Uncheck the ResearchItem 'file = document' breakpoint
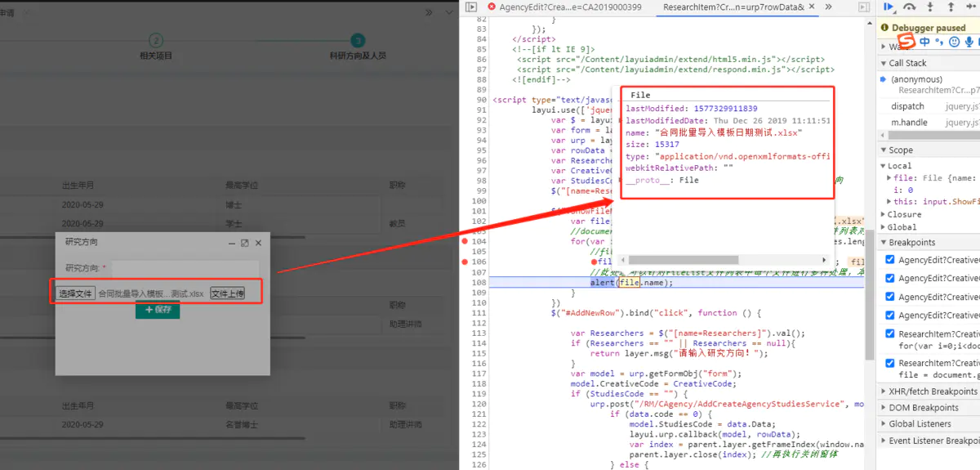The width and height of the screenshot is (980, 470). coord(890,363)
